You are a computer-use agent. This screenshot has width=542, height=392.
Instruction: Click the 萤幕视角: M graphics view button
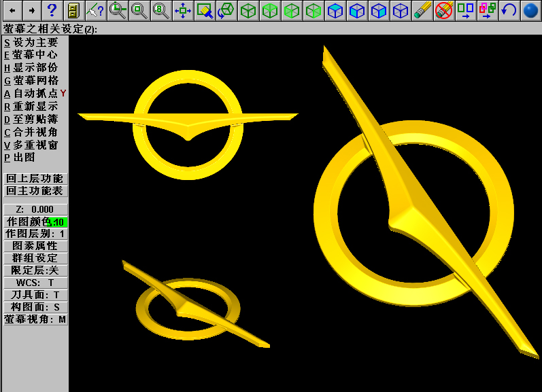tap(35, 319)
